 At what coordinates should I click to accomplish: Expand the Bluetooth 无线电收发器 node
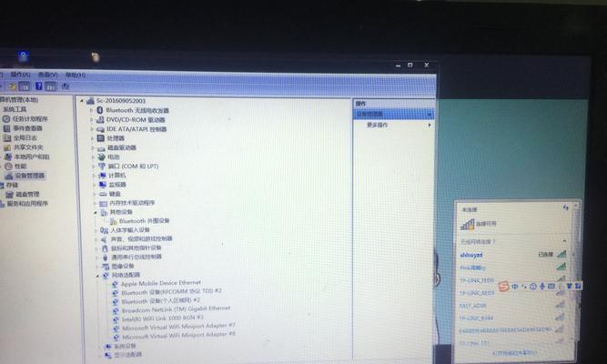pyautogui.click(x=92, y=110)
